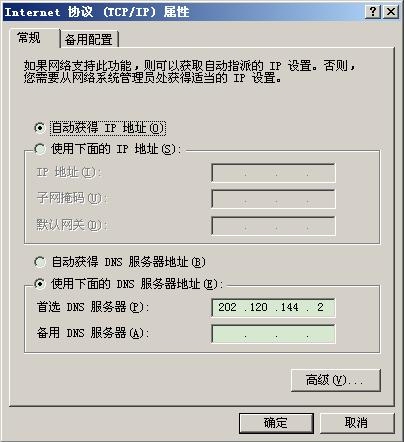Switch to the 备用配置 tab

(89, 40)
